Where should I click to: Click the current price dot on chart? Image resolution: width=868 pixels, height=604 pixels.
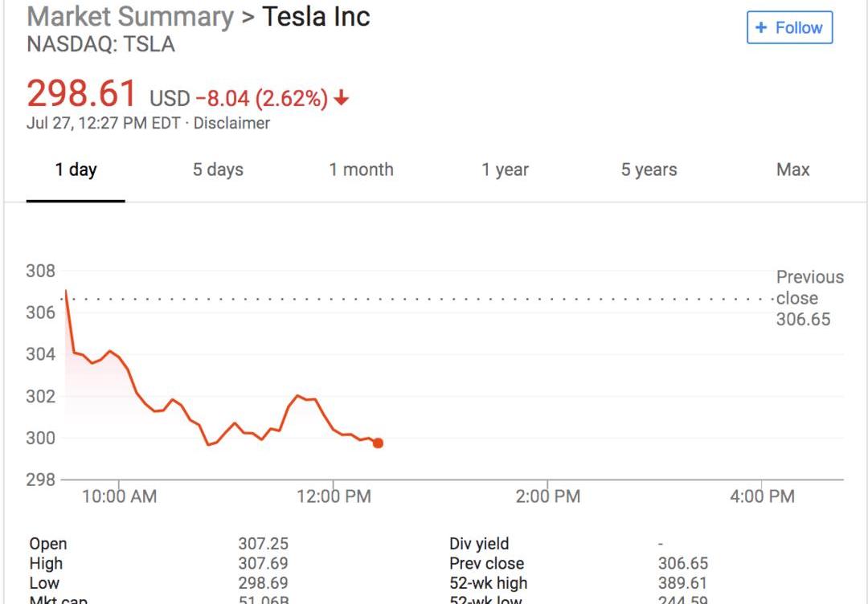378,443
